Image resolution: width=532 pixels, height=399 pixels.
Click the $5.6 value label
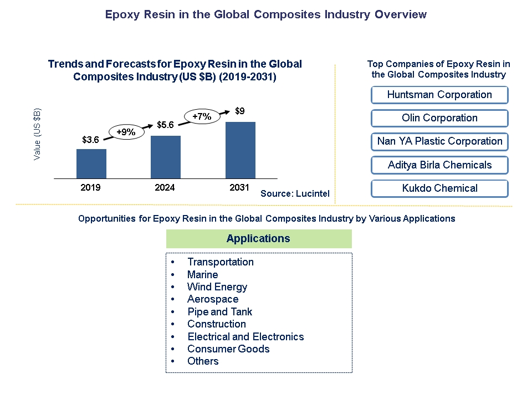165,125
